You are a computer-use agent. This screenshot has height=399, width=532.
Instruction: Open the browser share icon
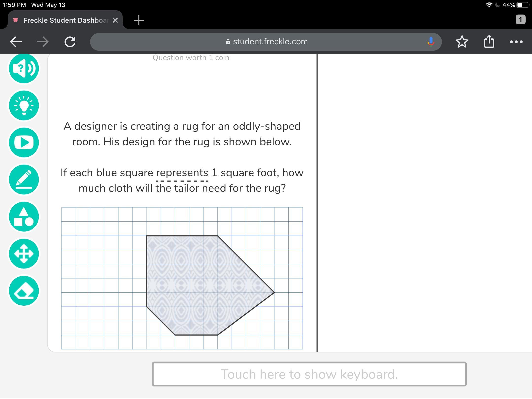[x=489, y=42]
